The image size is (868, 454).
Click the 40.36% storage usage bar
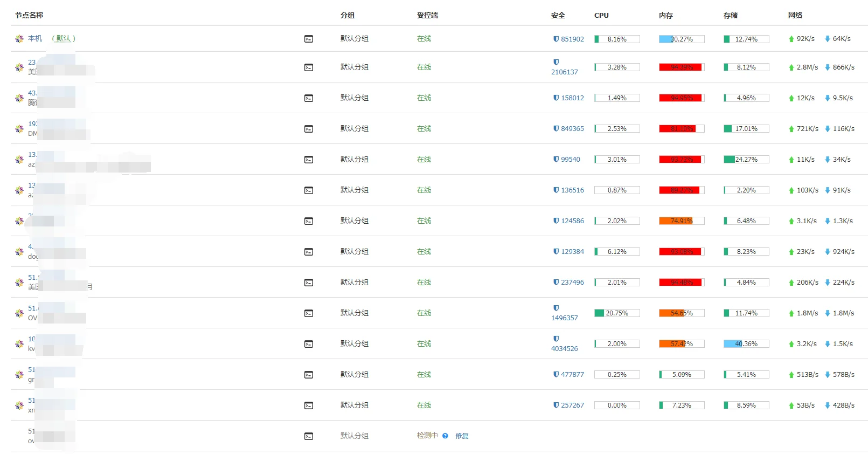pos(746,344)
